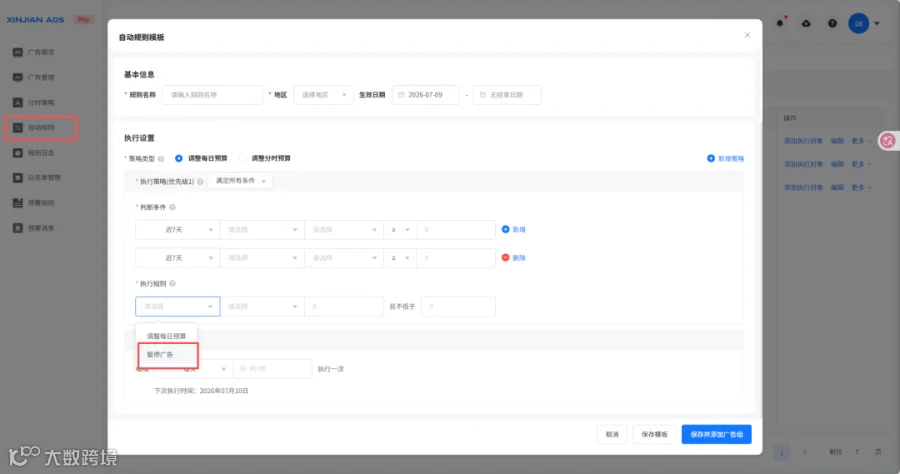Click the red minus 删除 condition icon
The height and width of the screenshot is (474, 900).
coord(506,258)
